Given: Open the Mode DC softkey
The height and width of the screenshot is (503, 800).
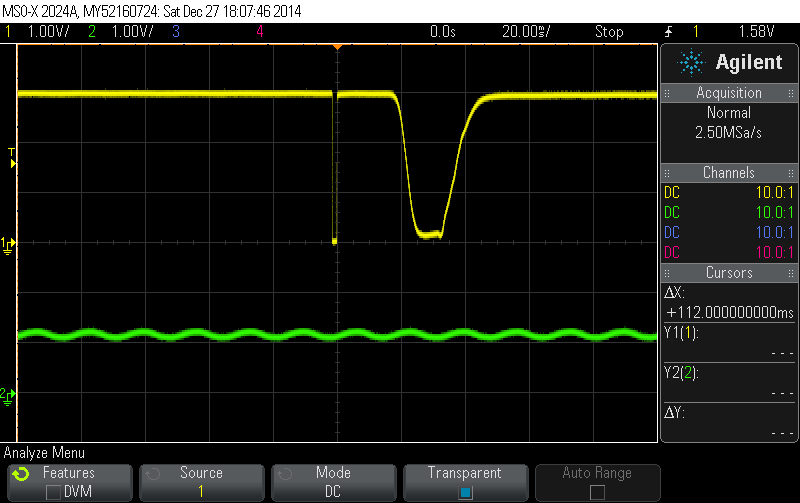Looking at the screenshot, I should point(333,482).
